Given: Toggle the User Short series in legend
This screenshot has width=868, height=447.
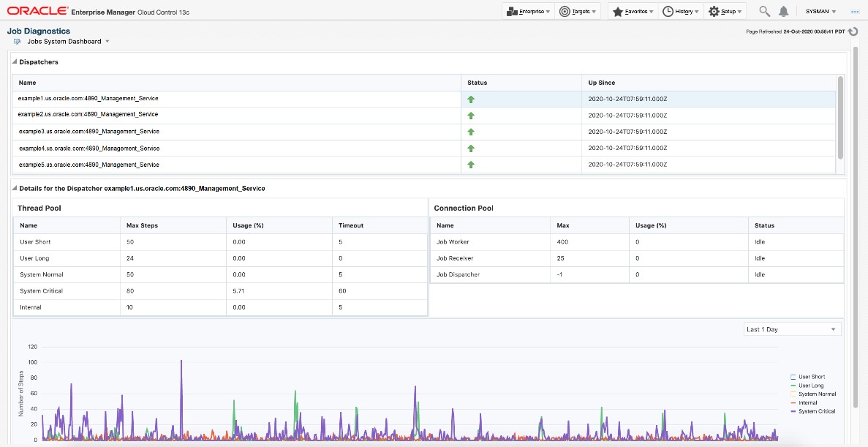Looking at the screenshot, I should [811, 377].
